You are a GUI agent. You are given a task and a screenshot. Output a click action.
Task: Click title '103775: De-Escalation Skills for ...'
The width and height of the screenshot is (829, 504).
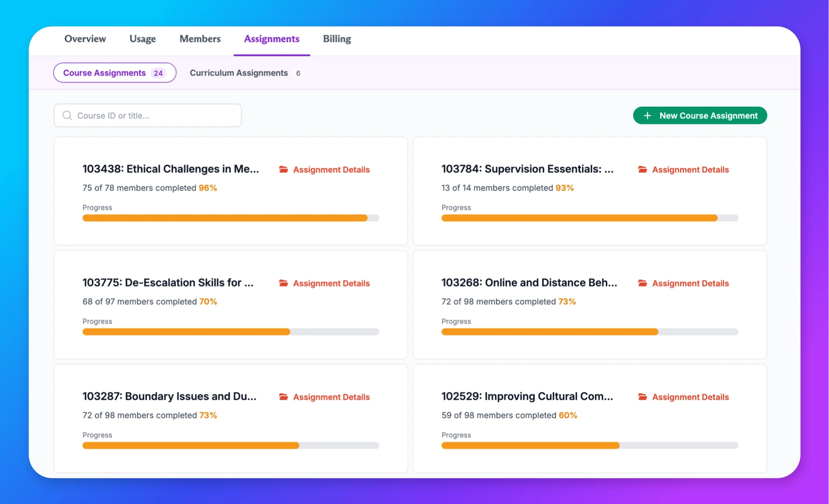[168, 283]
